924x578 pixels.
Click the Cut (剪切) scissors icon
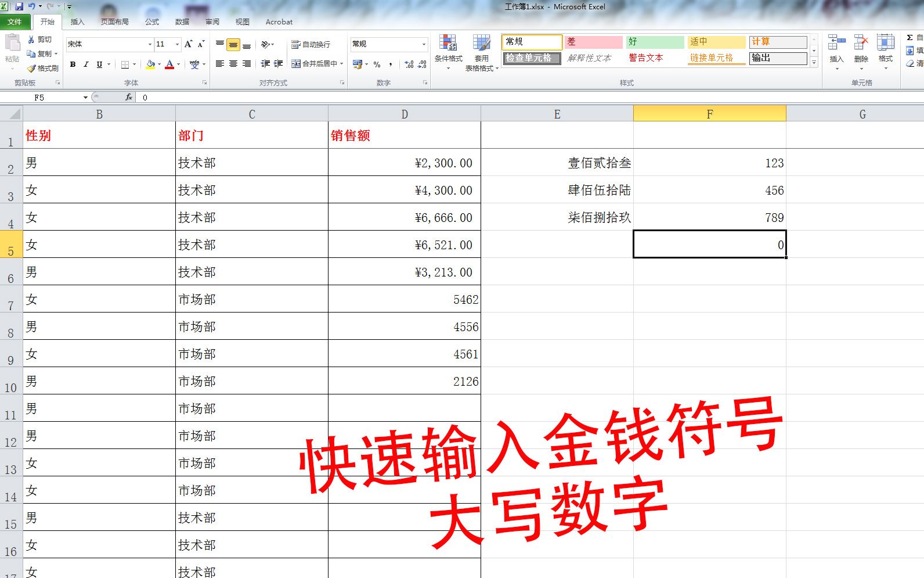pos(31,40)
